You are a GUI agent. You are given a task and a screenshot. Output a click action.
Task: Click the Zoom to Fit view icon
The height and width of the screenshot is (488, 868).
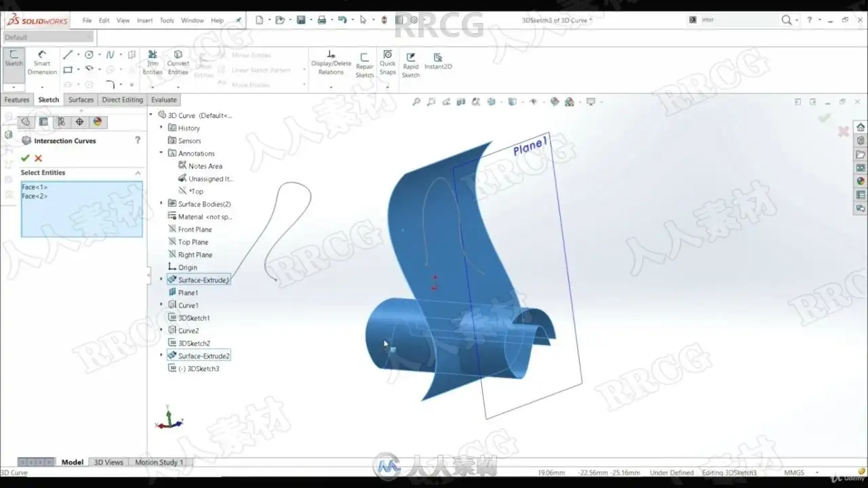pyautogui.click(x=416, y=102)
